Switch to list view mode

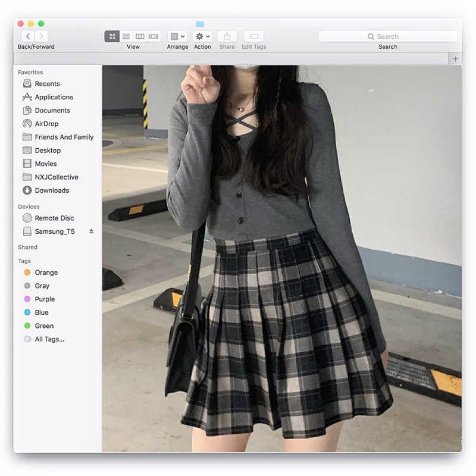126,36
